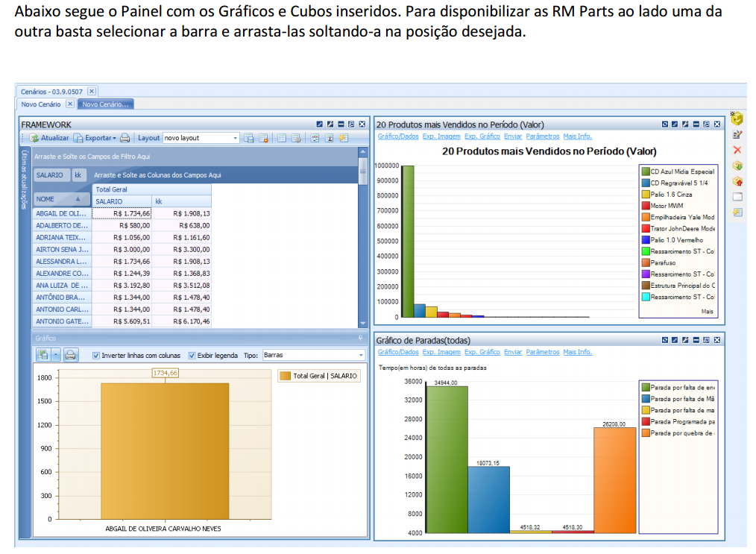This screenshot has height=554, width=756.
Task: Click the tall green bar in products chart
Action: point(408,241)
